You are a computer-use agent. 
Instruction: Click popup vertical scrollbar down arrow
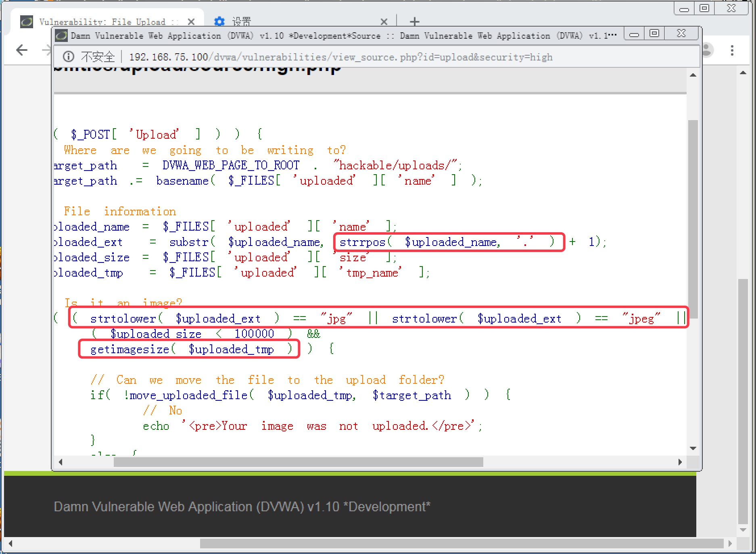click(693, 448)
